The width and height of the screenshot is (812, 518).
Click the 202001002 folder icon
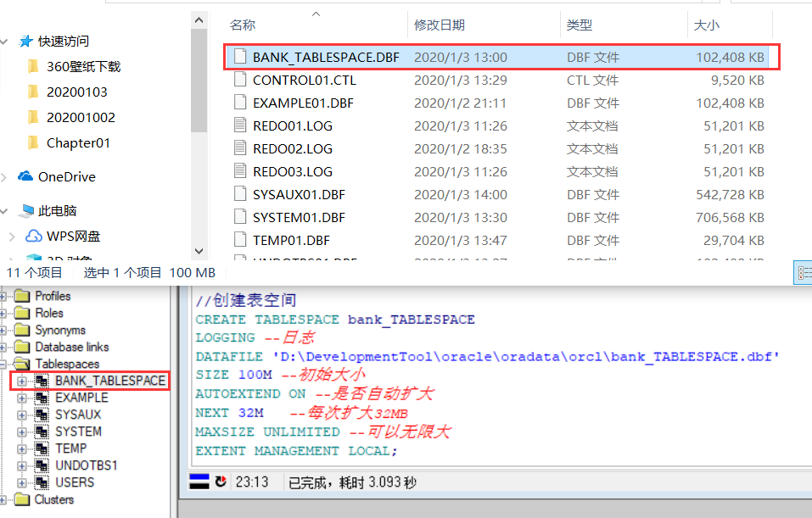tap(32, 117)
